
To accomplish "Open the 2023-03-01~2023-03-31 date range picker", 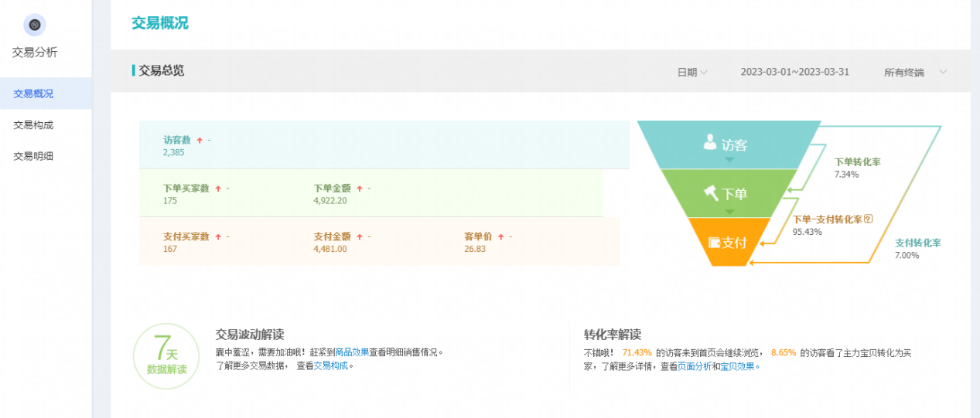I will click(794, 72).
